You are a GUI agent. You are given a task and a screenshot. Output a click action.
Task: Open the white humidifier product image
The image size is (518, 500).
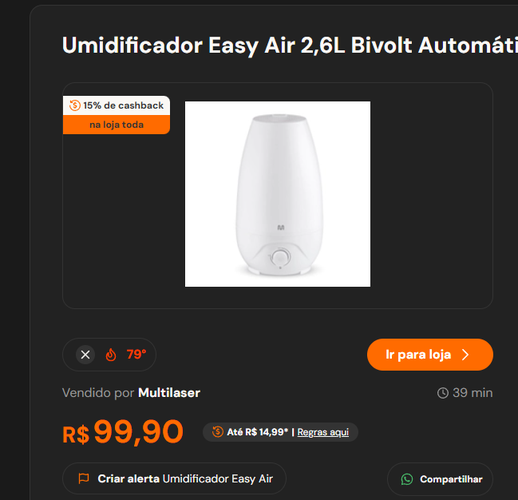tap(278, 194)
